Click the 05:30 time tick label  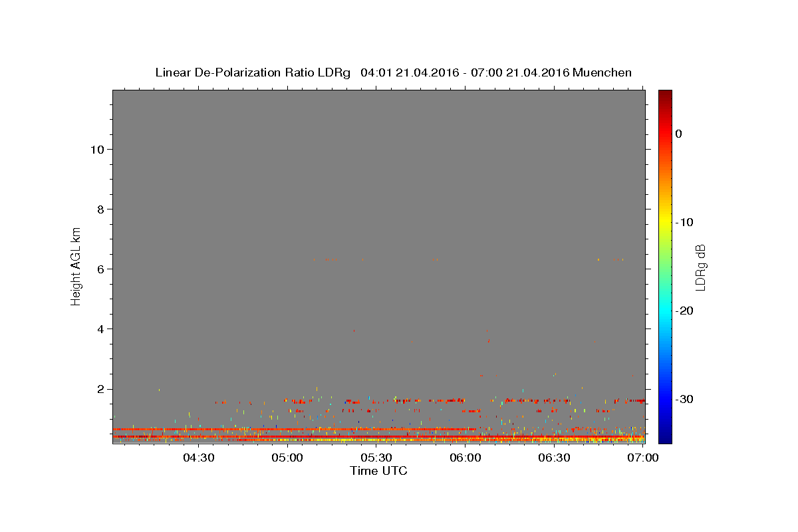[376, 458]
